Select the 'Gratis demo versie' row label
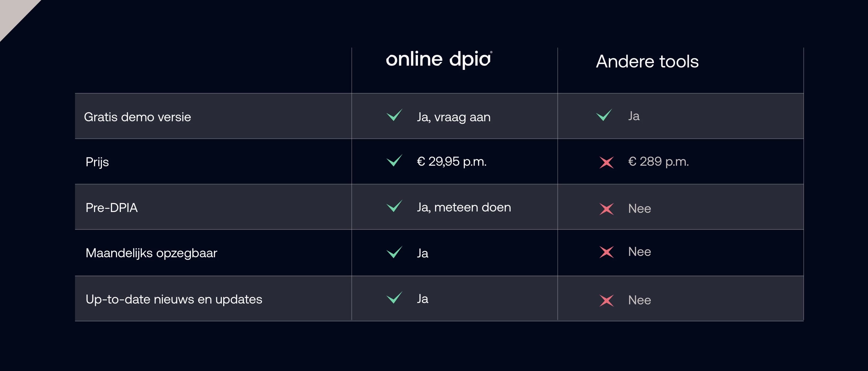Viewport: 868px width, 371px height. (137, 117)
